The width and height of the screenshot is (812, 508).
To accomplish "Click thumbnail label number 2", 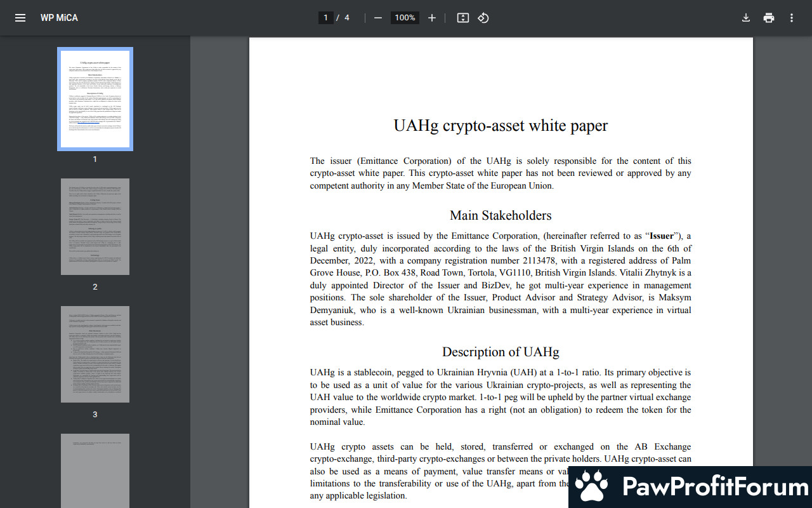I will pyautogui.click(x=95, y=287).
